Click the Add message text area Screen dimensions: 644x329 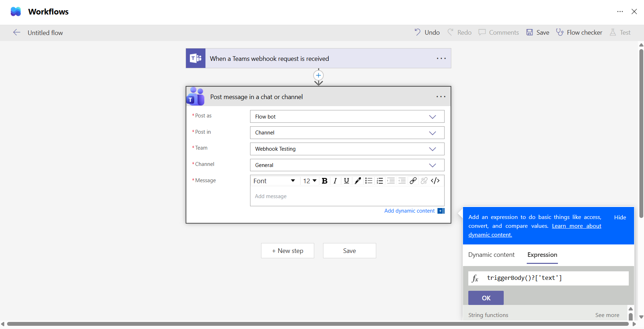point(347,196)
